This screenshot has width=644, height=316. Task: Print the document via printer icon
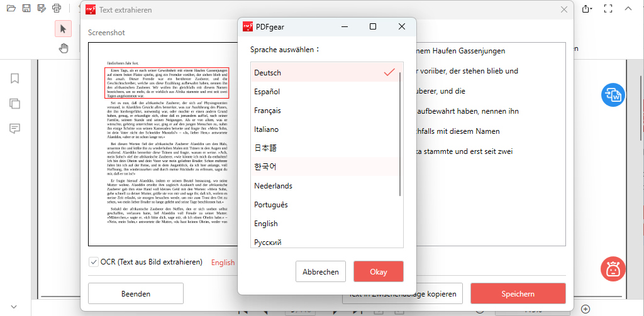[x=57, y=8]
